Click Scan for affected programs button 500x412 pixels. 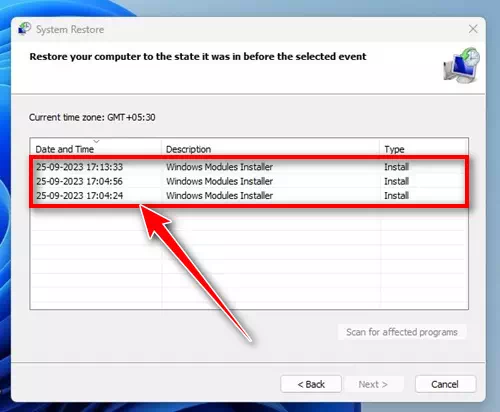click(x=402, y=332)
